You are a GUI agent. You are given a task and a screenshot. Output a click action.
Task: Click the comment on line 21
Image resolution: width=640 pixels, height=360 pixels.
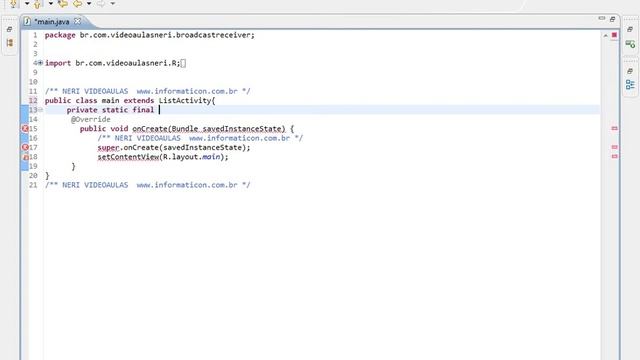tap(147, 185)
